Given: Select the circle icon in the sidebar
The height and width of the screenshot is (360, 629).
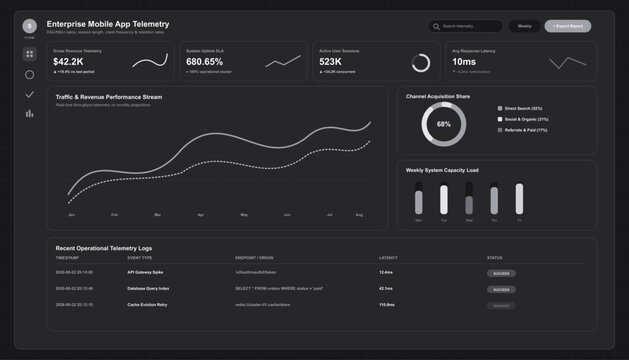Looking at the screenshot, I should pos(29,75).
